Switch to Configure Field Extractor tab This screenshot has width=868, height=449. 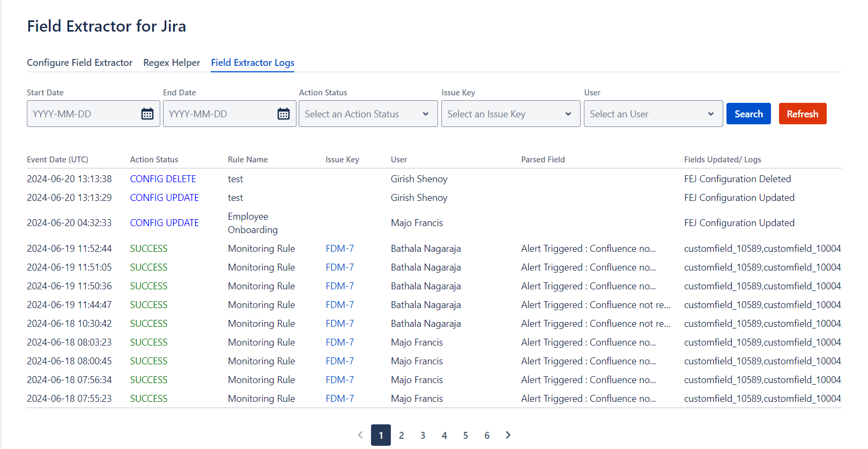pyautogui.click(x=80, y=63)
